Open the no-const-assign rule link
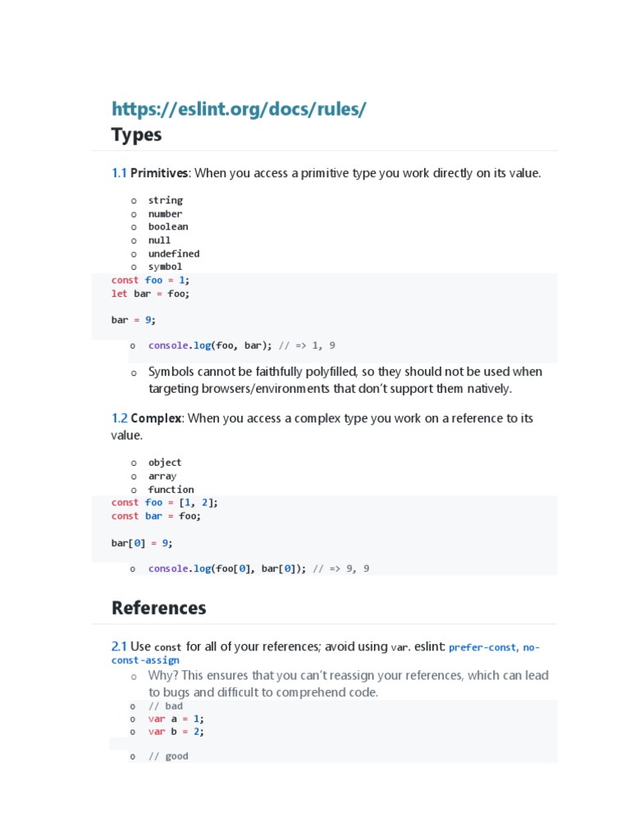The height and width of the screenshot is (840, 630). (x=145, y=660)
